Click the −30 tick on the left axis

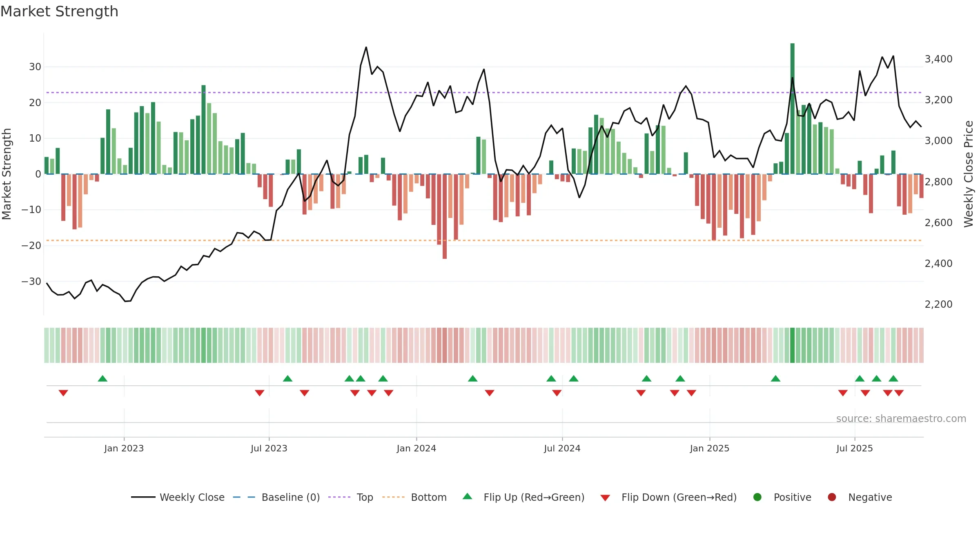(31, 282)
